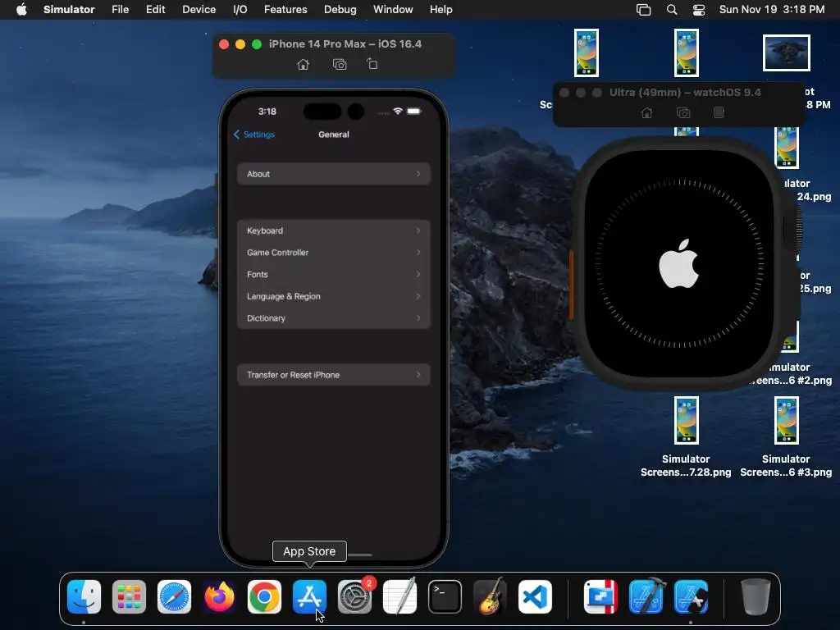This screenshot has height=630, width=840.
Task: Open the I/O menu
Action: (240, 10)
